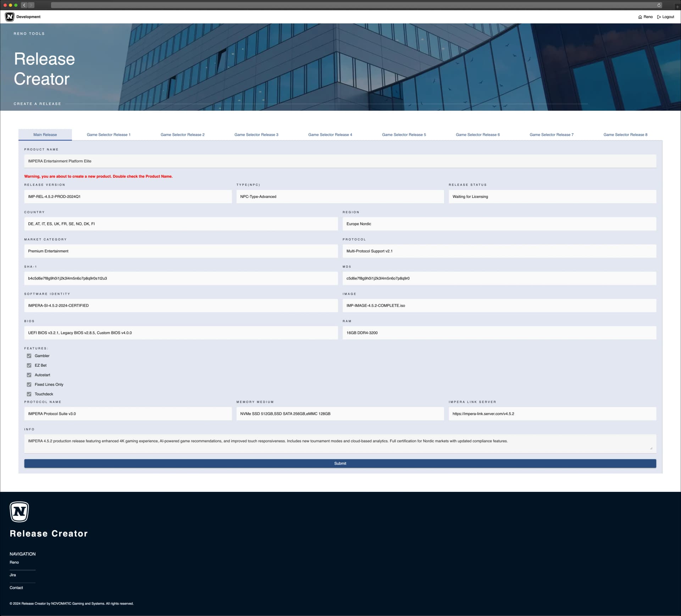Screen dimensions: 681x616
Task: Click the Protocol Name field
Action: pos(128,414)
